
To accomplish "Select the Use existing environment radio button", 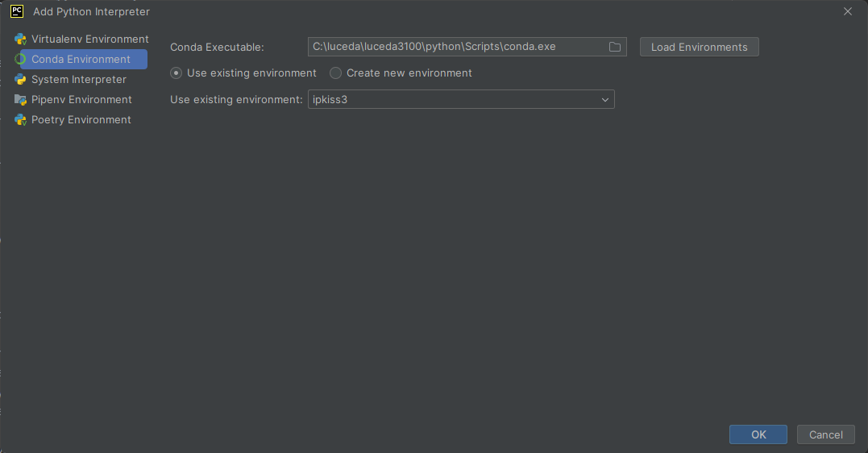I will [177, 73].
